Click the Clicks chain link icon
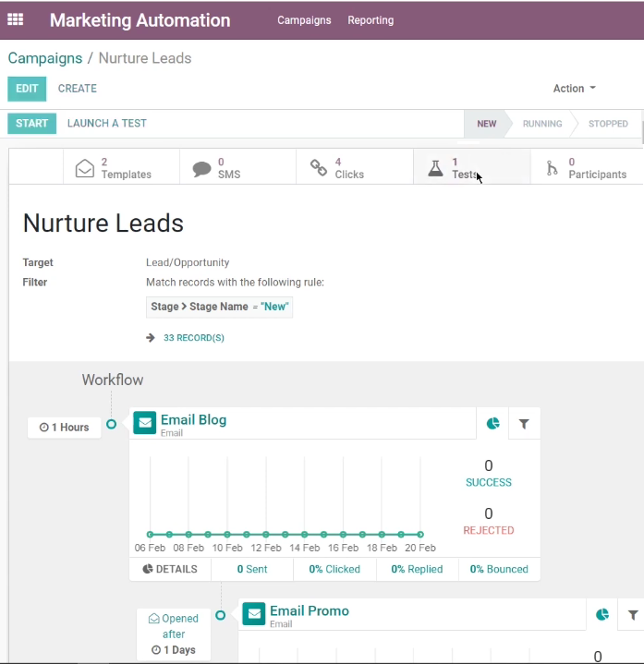 (x=319, y=168)
